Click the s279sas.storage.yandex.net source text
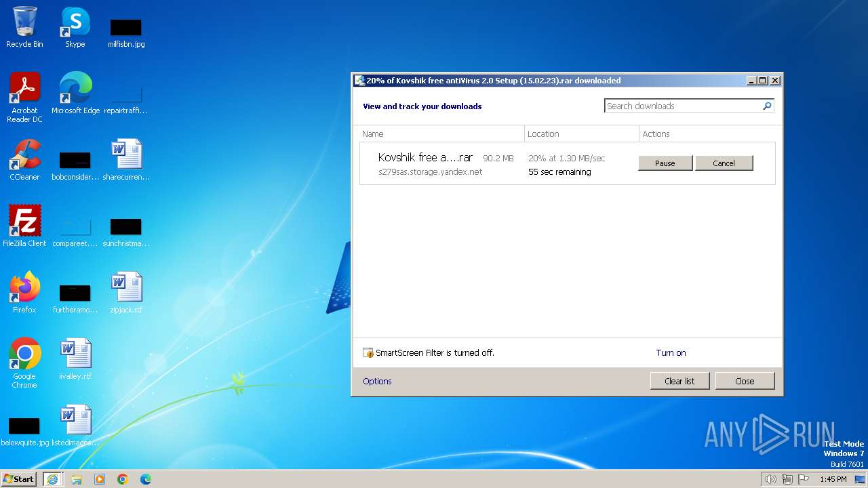Viewport: 868px width, 488px height. [430, 171]
